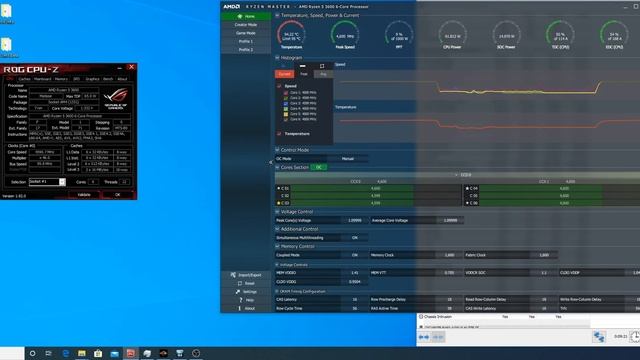This screenshot has width=640, height=360.
Task: Open Settings in the Ryzen Master sidebar
Action: (x=246, y=292)
